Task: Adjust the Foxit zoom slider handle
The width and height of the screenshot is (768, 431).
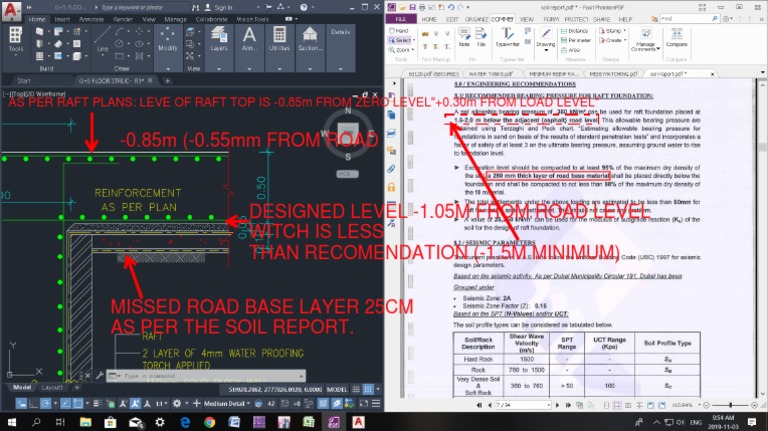Action: click(730, 405)
